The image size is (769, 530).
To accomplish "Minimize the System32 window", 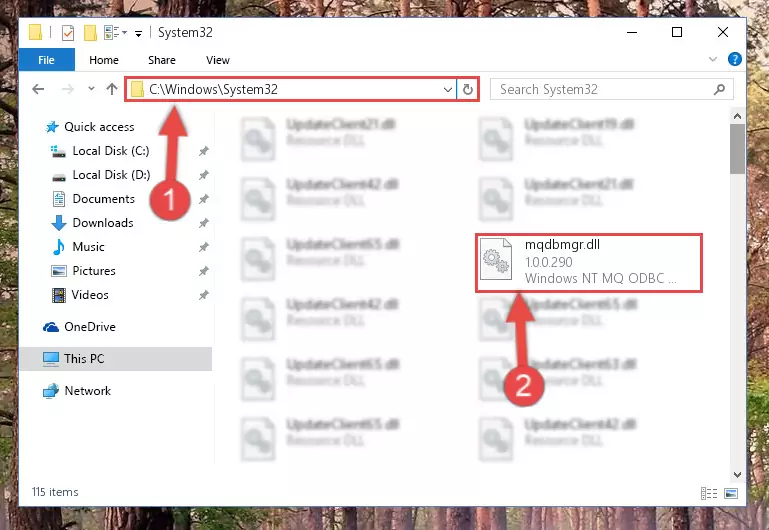I will click(x=632, y=32).
